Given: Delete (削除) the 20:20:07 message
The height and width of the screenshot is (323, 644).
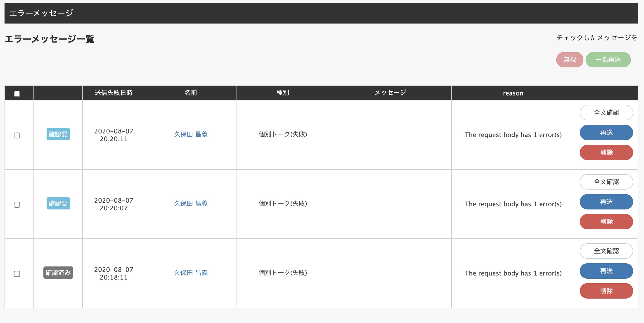Looking at the screenshot, I should [606, 221].
